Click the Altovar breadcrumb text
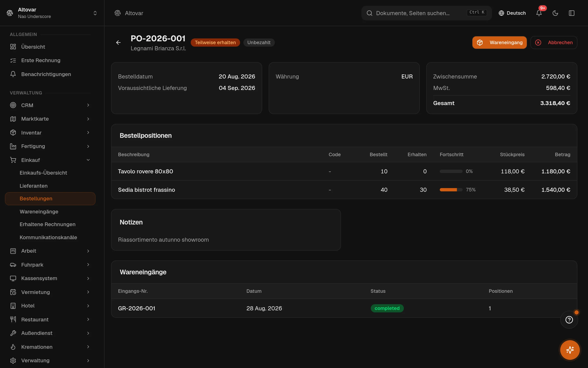The width and height of the screenshot is (588, 368). point(134,13)
